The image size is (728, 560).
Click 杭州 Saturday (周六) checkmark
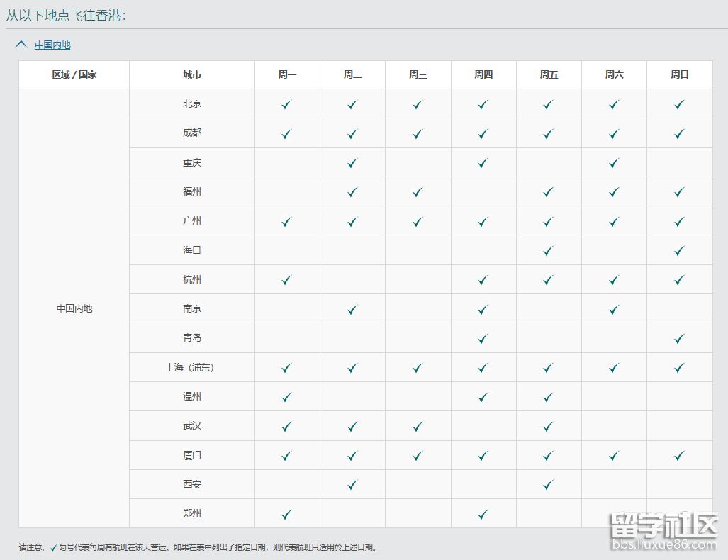614,280
